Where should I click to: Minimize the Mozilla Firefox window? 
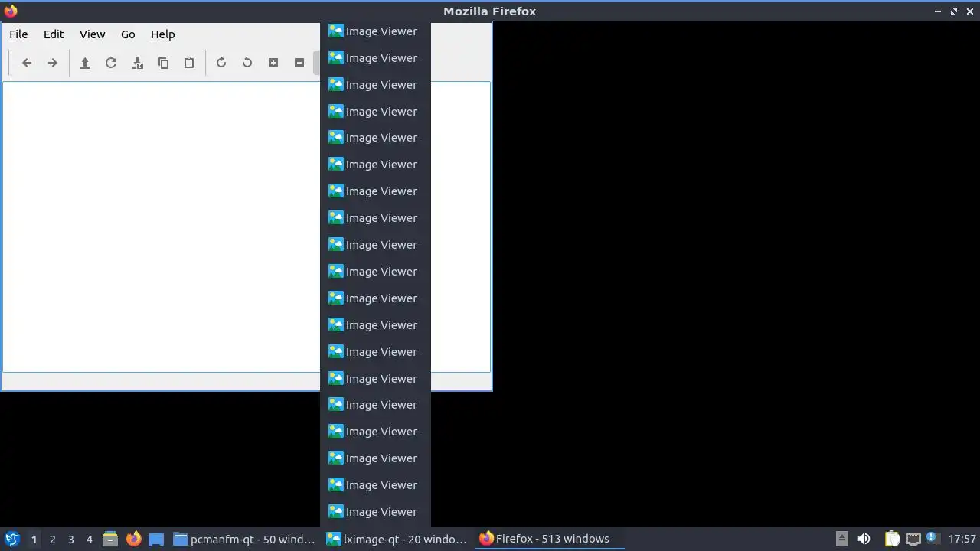click(938, 11)
